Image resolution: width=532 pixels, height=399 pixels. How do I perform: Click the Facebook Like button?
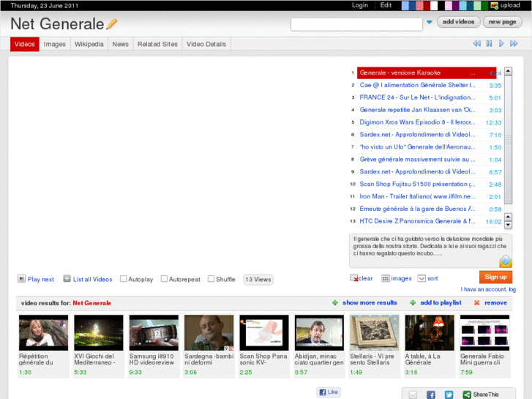coord(329,392)
